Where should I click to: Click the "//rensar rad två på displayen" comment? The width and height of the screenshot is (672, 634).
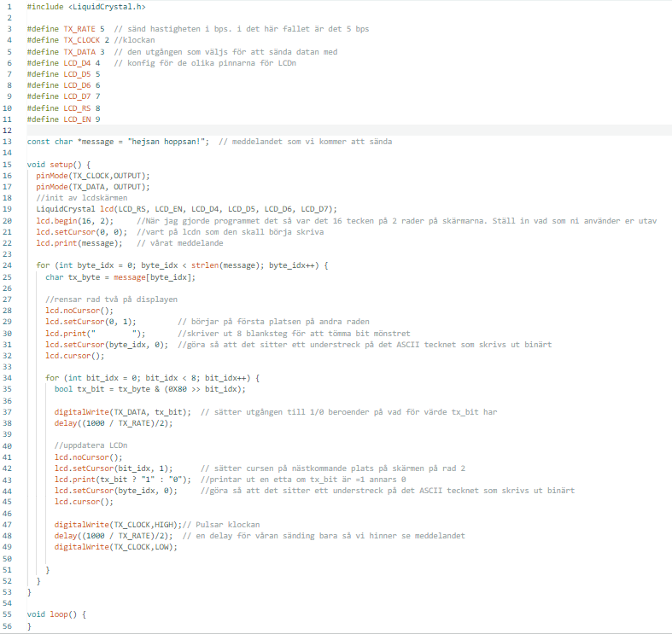point(111,299)
